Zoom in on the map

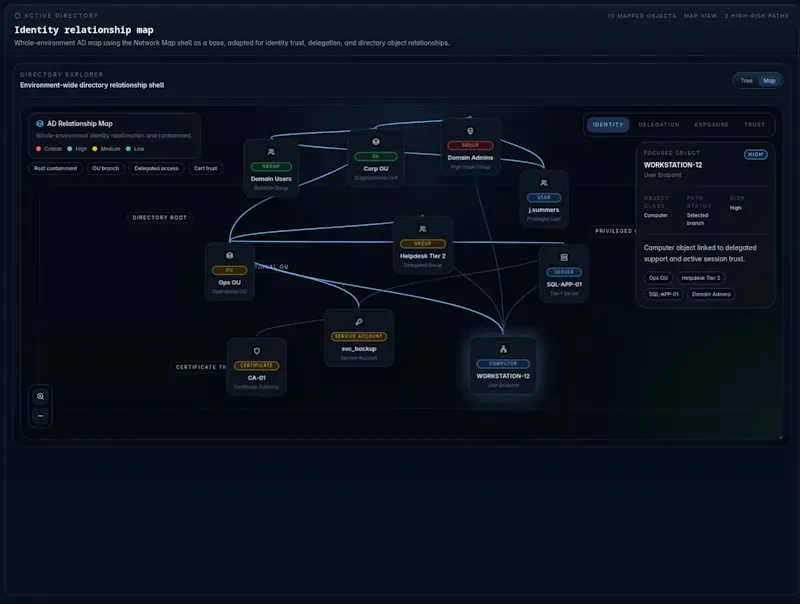tap(40, 396)
